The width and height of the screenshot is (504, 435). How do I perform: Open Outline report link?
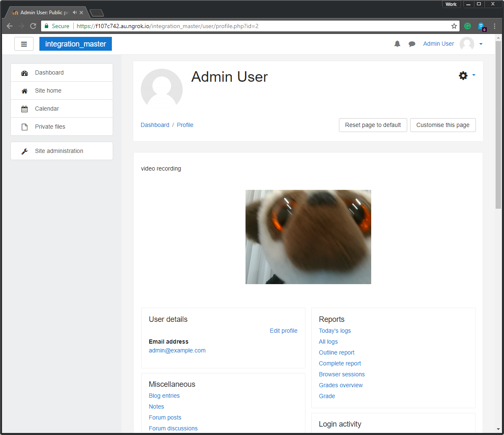[336, 352]
